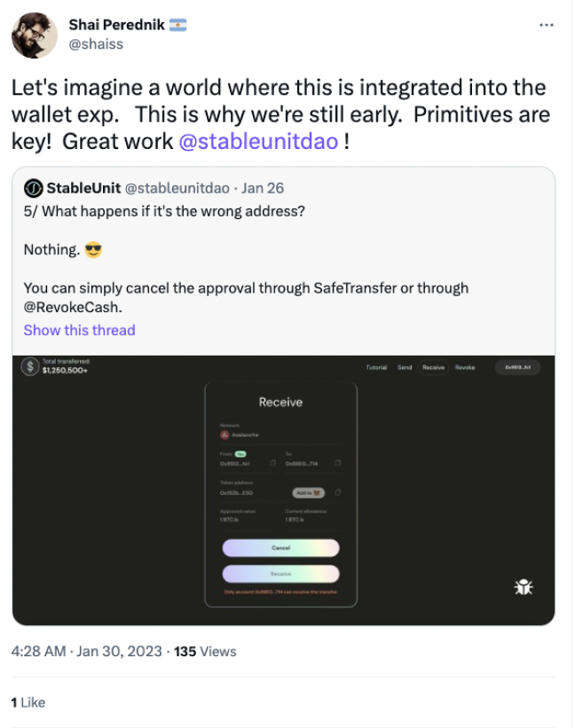Click the copy icon beside the To address
This screenshot has height=728, width=575.
(336, 462)
